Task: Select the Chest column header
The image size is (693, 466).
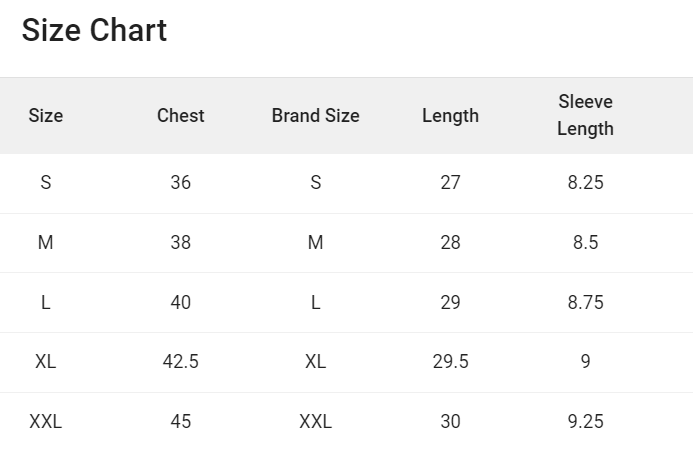Action: (x=180, y=116)
